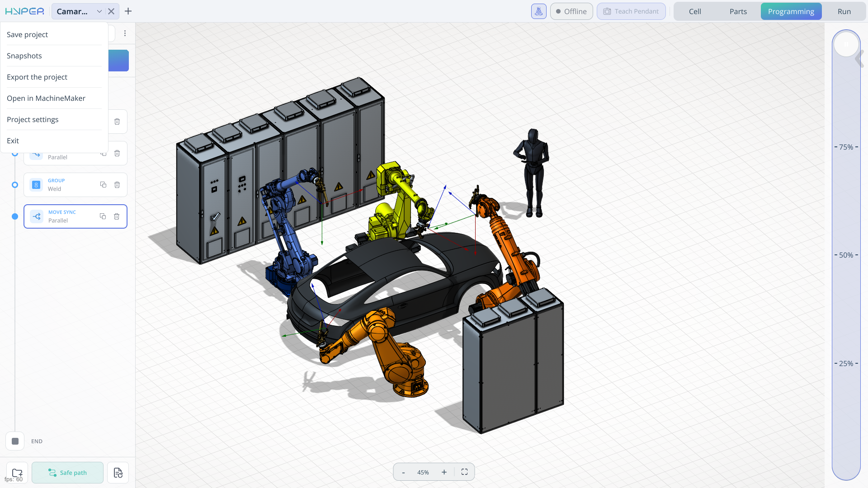Click the robot icon beside Offline status
The width and height of the screenshot is (868, 488).
pyautogui.click(x=538, y=11)
